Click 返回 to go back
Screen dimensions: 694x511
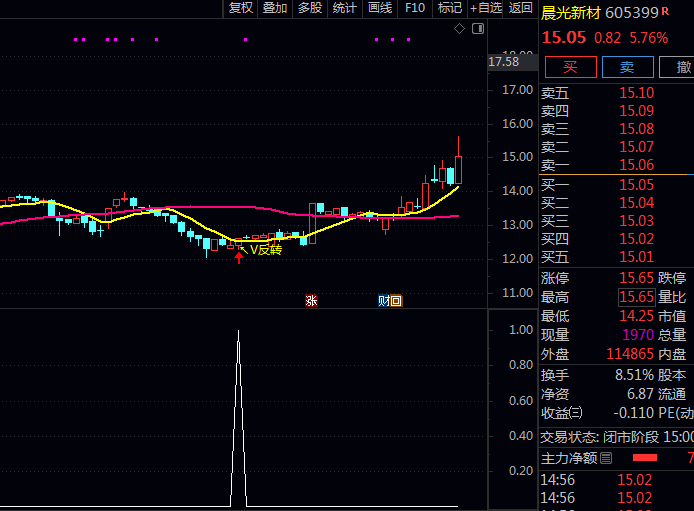tap(520, 8)
